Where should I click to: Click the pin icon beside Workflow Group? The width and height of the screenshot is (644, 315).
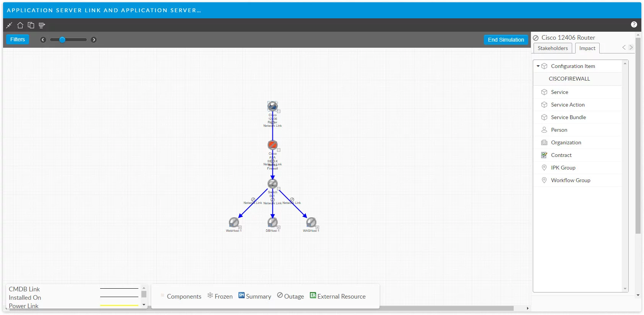click(x=544, y=180)
